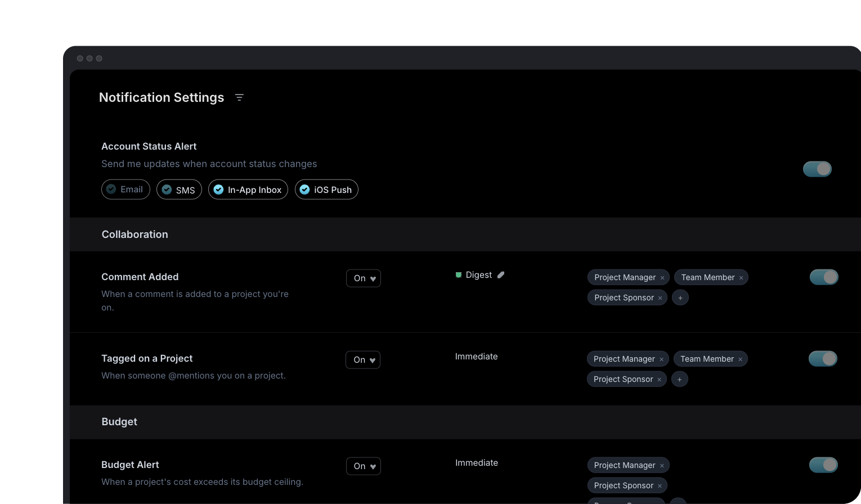This screenshot has height=504, width=861.
Task: Click the Notification Settings heading
Action: coord(162,97)
